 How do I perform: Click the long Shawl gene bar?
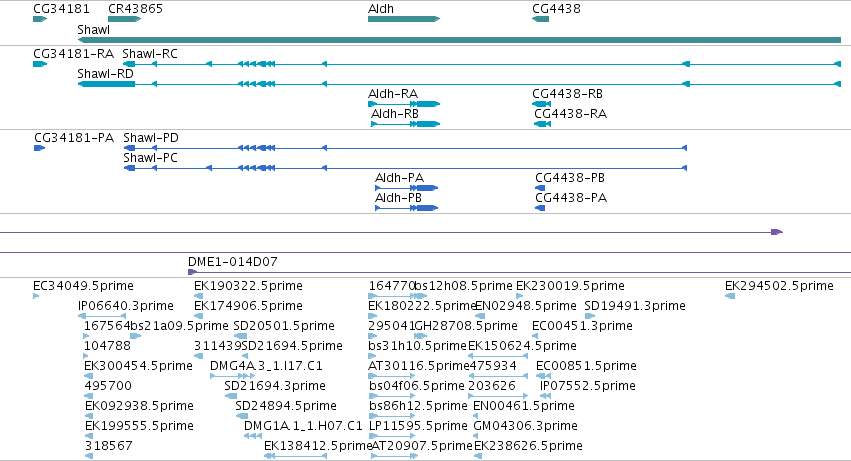pyautogui.click(x=459, y=40)
